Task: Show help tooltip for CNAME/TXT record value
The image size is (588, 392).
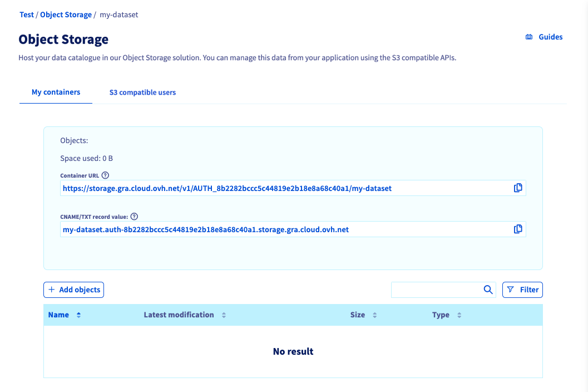Action: (x=134, y=217)
